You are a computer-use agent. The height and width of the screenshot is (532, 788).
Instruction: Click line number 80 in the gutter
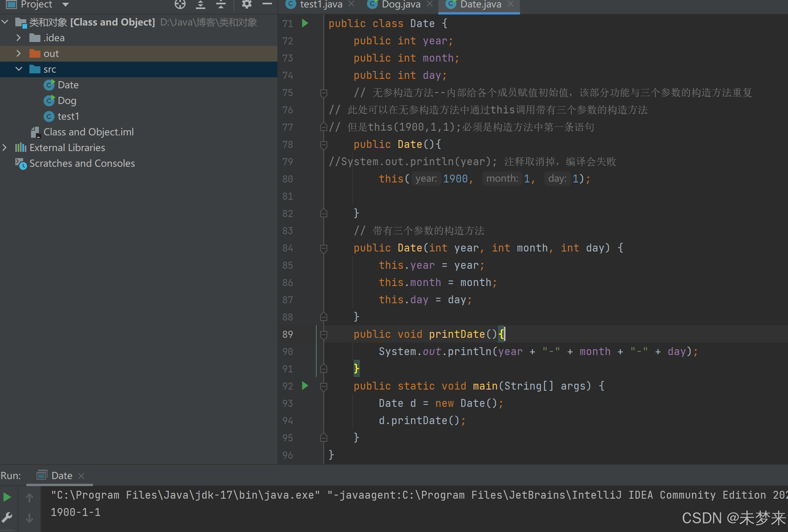(x=288, y=179)
